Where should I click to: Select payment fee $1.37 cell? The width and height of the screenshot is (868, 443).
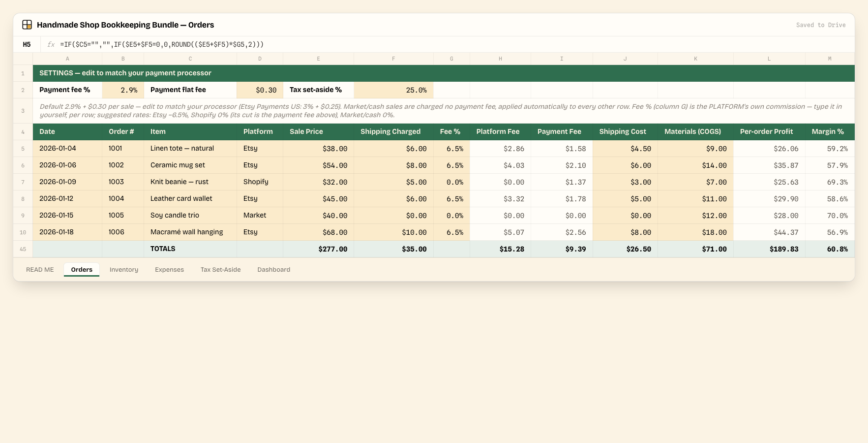coord(562,182)
